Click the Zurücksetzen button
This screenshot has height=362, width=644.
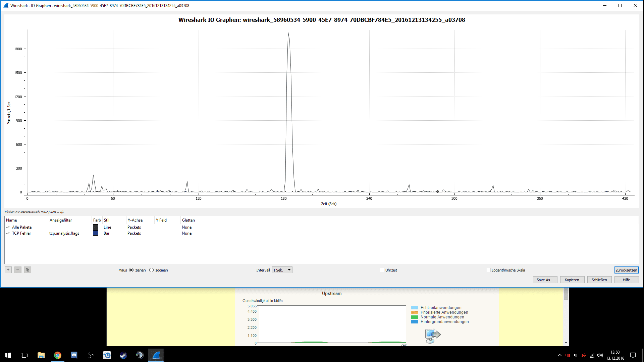626,270
